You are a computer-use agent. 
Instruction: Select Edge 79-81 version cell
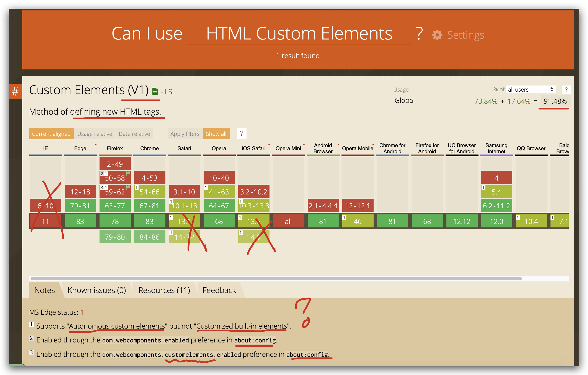[x=80, y=206]
